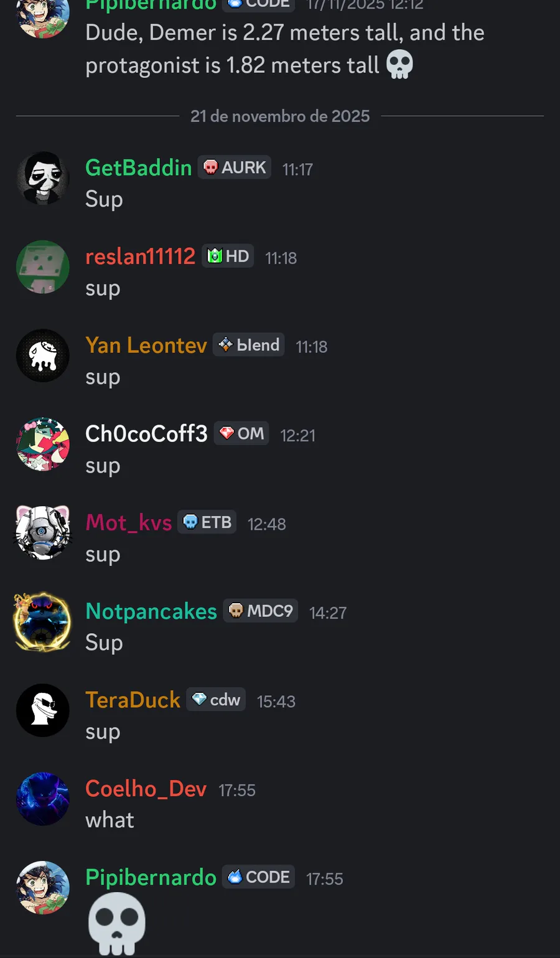View Coelho_Dev's blue hedgehog avatar
Viewport: 560px width, 958px height.
[x=42, y=799]
